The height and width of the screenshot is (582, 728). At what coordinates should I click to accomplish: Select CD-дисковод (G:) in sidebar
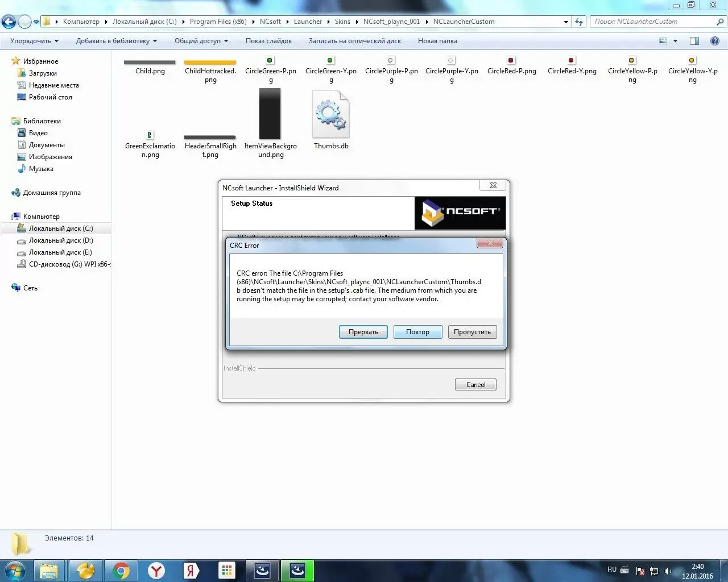(x=69, y=264)
